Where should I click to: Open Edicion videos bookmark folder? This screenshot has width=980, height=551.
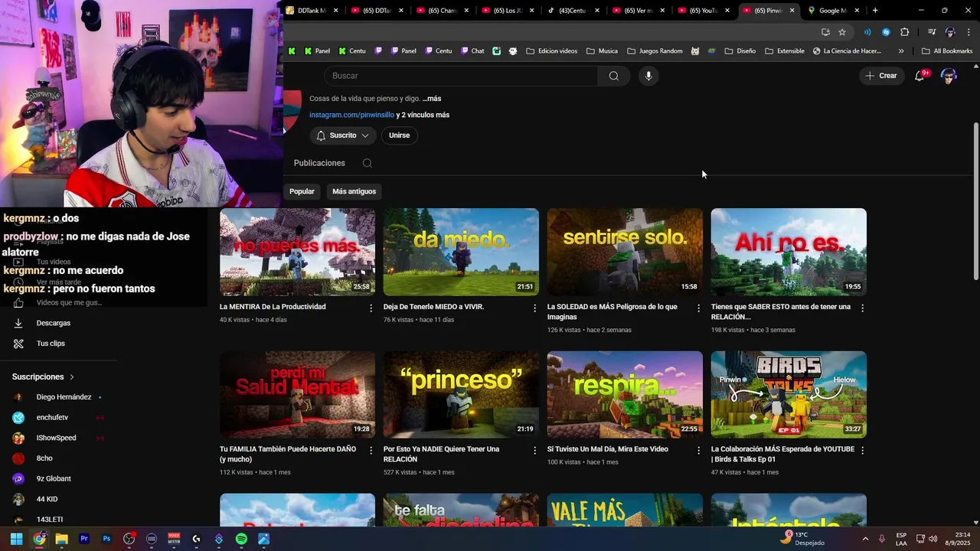[551, 51]
